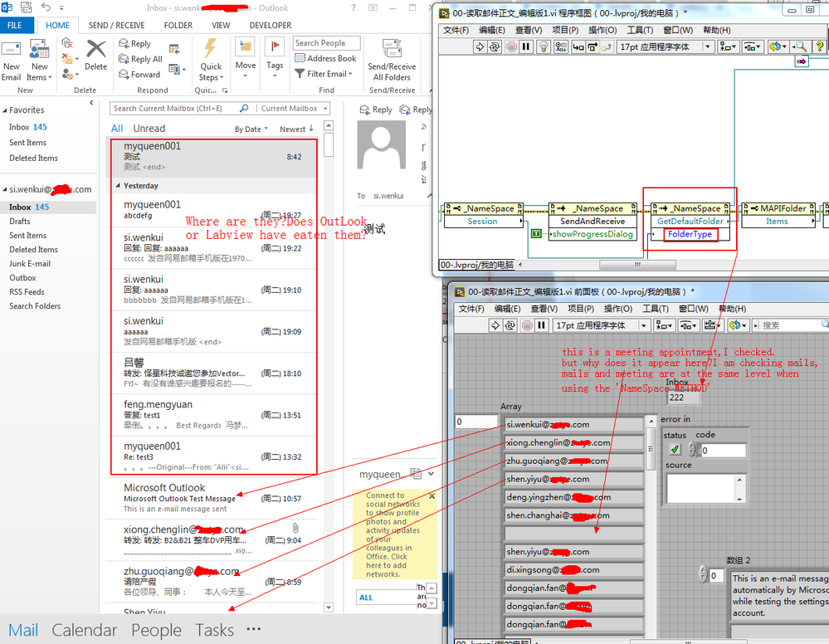Open the Current Mailbox scope dropdown

(x=294, y=109)
